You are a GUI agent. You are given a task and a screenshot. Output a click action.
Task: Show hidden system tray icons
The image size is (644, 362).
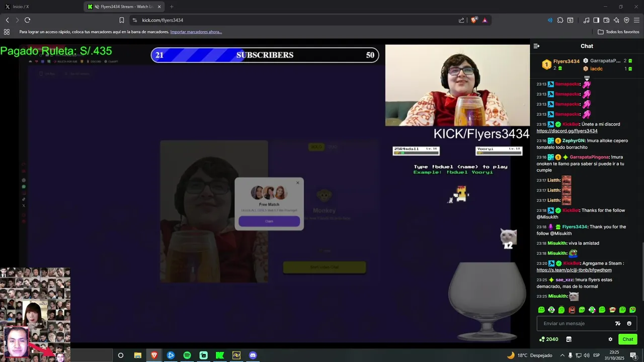561,355
